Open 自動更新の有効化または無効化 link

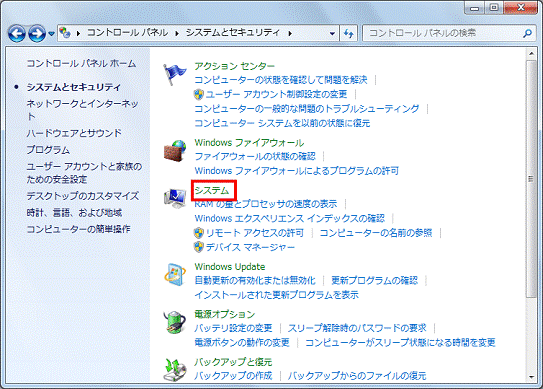(255, 281)
